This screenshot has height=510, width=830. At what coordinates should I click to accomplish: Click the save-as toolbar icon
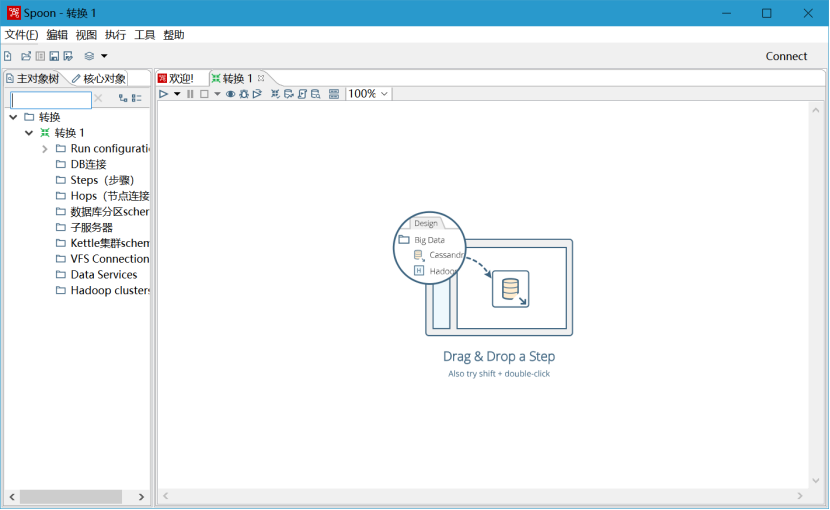tap(68, 56)
